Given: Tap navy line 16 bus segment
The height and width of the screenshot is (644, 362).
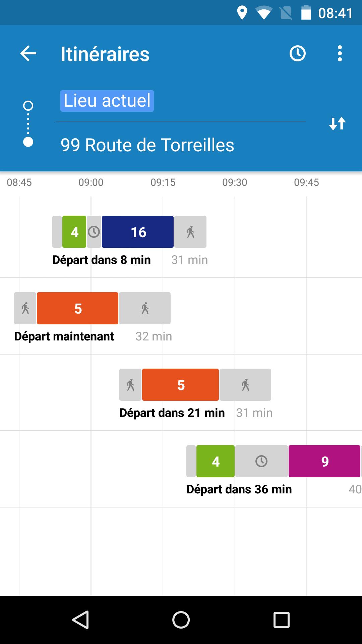Looking at the screenshot, I should pos(138,232).
